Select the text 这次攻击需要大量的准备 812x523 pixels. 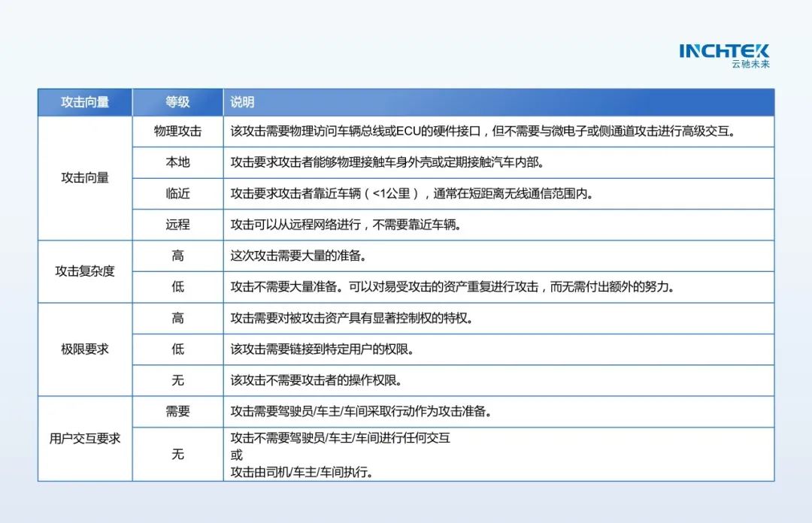(298, 255)
